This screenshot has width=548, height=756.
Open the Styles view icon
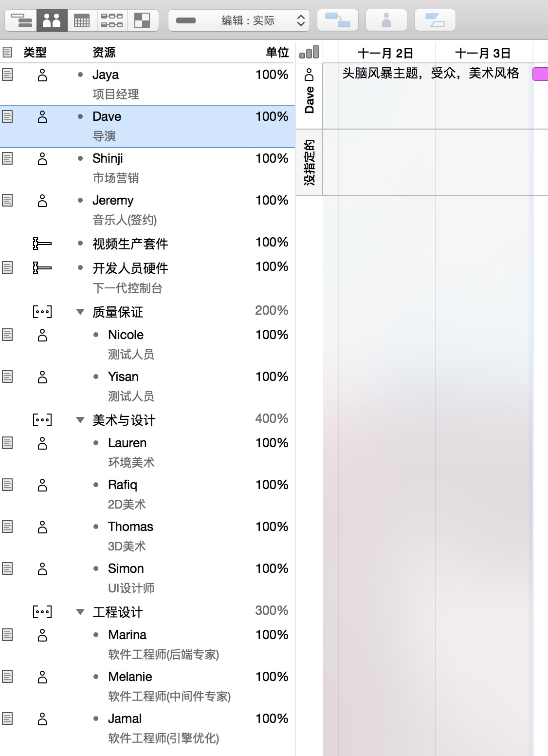pyautogui.click(x=142, y=20)
